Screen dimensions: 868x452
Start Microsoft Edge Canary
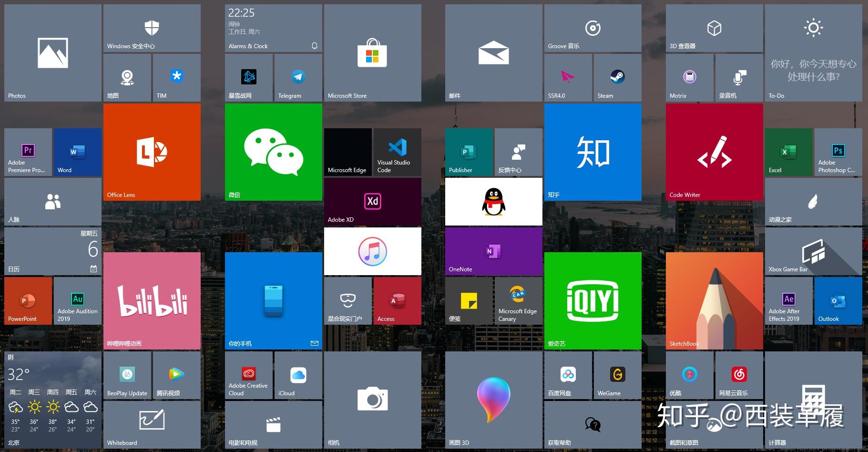click(x=518, y=300)
